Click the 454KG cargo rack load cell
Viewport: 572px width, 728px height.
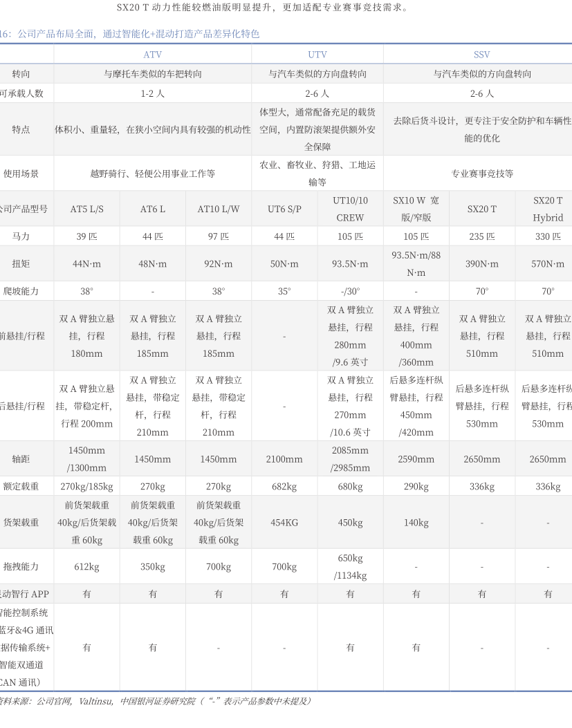284,523
